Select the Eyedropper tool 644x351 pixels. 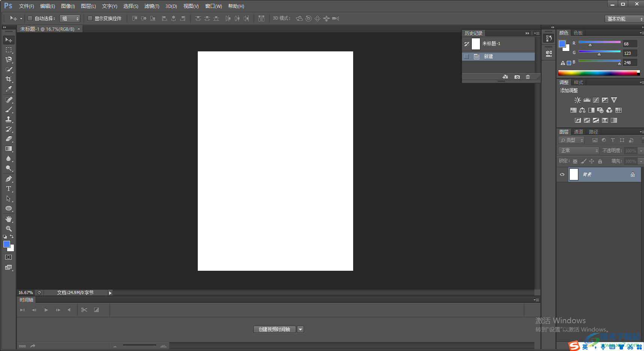(9, 89)
